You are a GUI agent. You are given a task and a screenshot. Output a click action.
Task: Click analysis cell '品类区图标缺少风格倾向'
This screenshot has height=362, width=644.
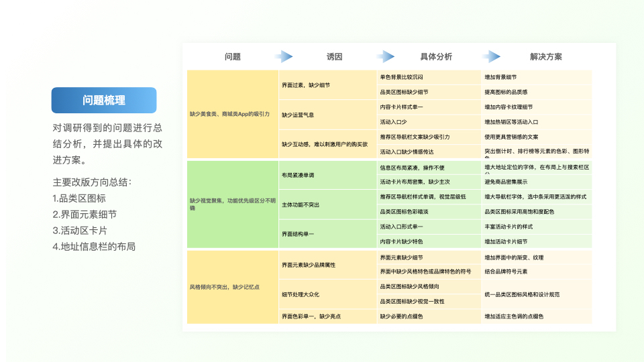tap(429, 286)
